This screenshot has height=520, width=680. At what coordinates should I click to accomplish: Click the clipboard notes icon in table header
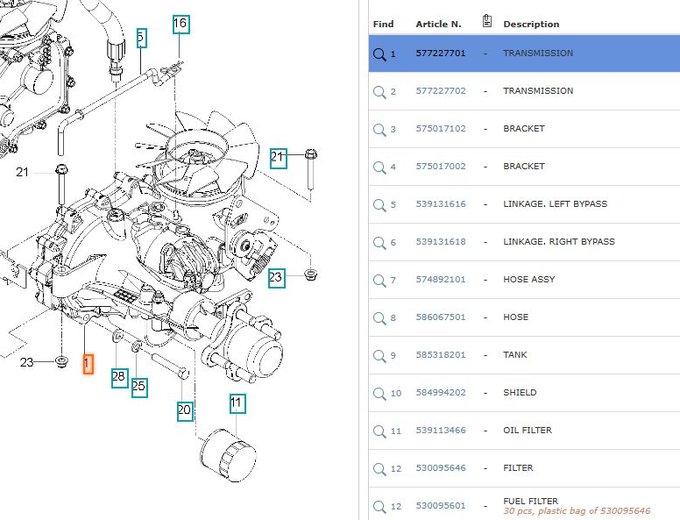(x=487, y=21)
